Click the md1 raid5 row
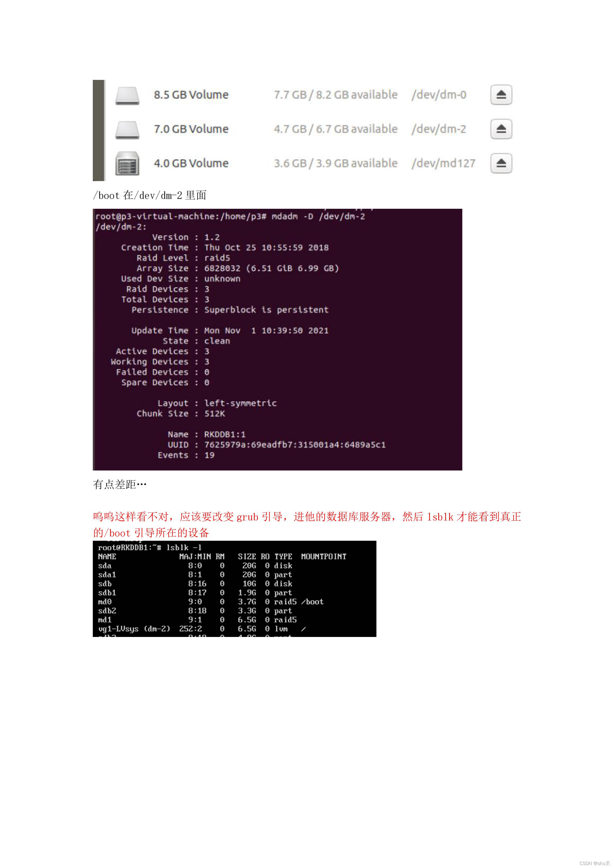This screenshot has width=614, height=868. tap(197, 620)
